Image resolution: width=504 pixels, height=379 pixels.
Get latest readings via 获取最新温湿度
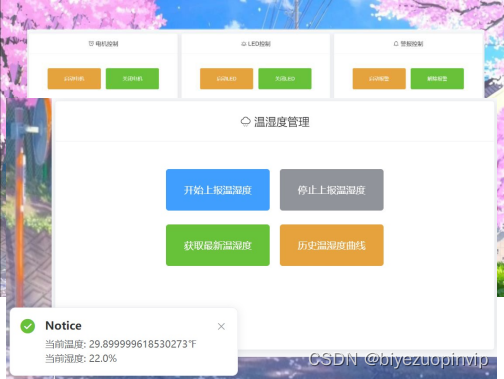click(x=218, y=245)
